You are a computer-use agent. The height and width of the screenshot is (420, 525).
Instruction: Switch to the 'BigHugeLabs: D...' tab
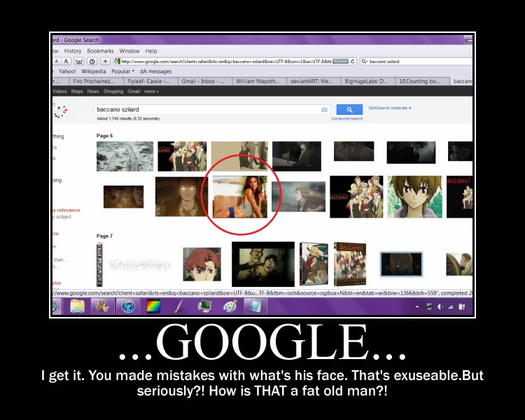[368, 81]
